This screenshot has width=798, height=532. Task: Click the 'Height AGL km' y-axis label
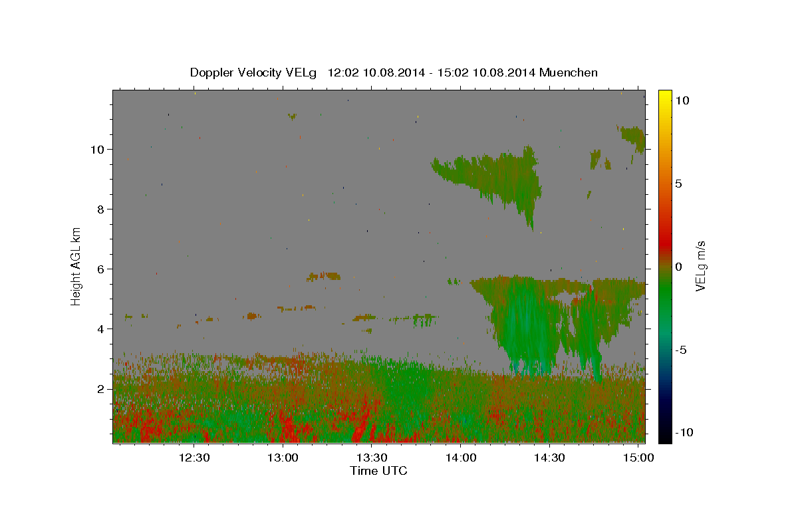pyautogui.click(x=76, y=266)
